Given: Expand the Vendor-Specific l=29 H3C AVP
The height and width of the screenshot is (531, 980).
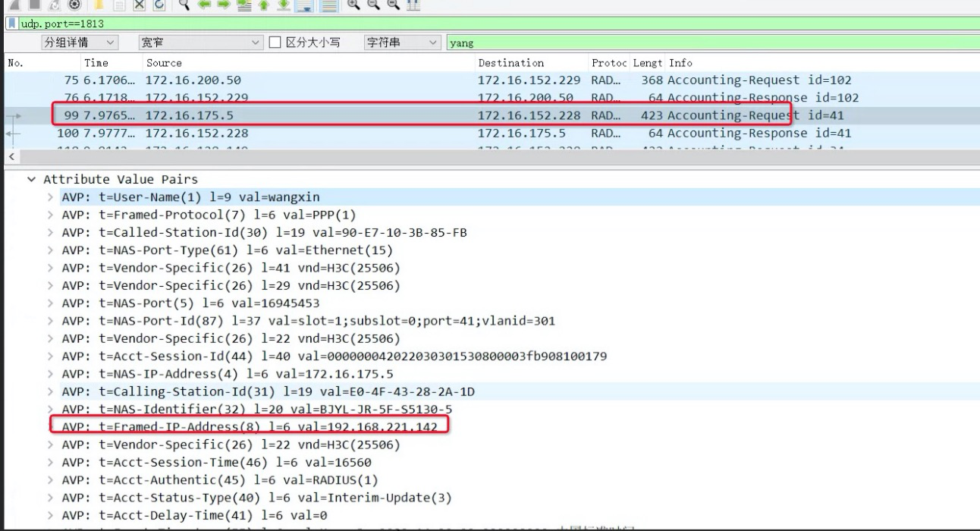Looking at the screenshot, I should (50, 286).
